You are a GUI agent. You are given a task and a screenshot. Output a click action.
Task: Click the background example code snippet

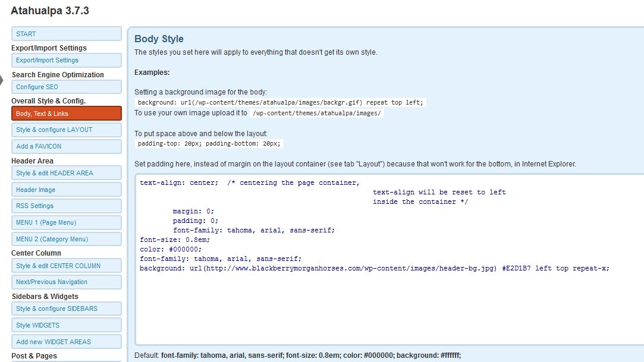[280, 103]
